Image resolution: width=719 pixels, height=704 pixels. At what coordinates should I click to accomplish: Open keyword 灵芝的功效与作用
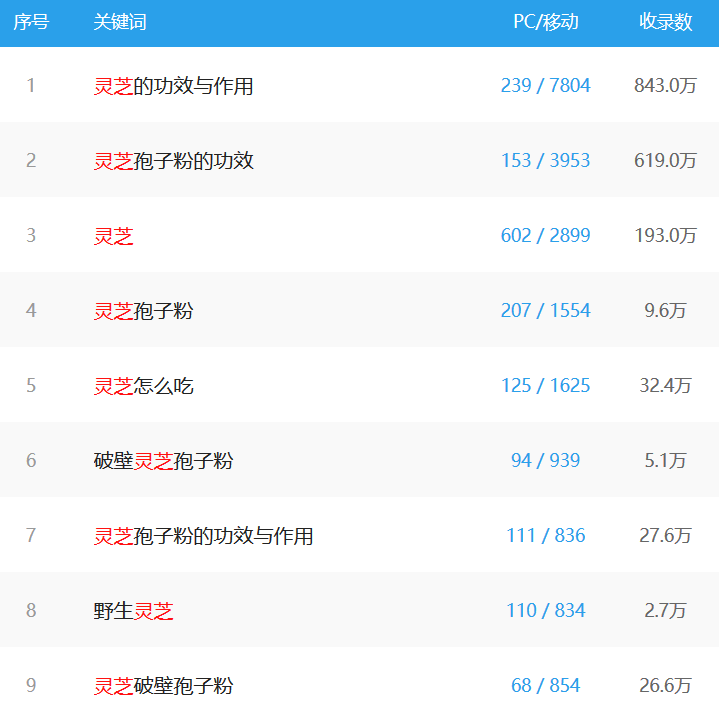(x=173, y=86)
